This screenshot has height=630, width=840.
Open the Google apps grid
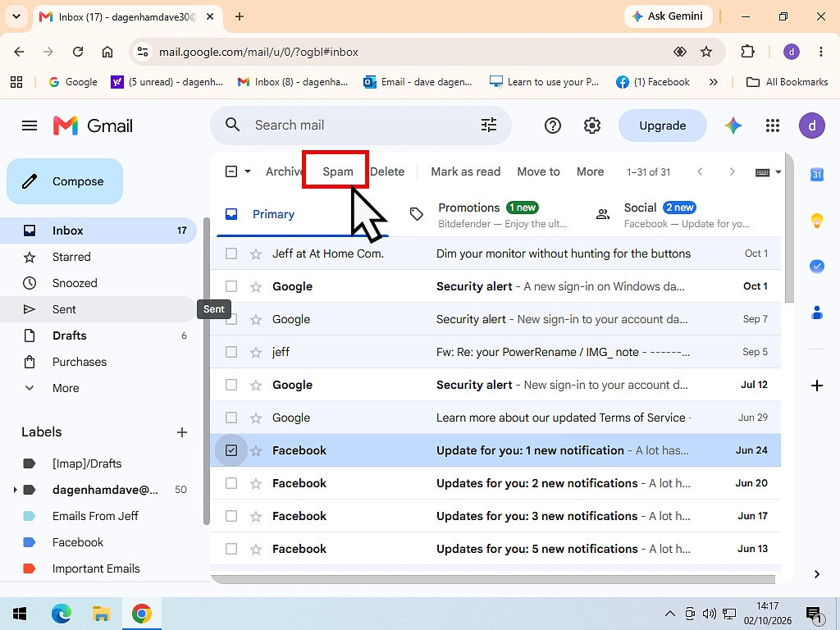click(773, 126)
